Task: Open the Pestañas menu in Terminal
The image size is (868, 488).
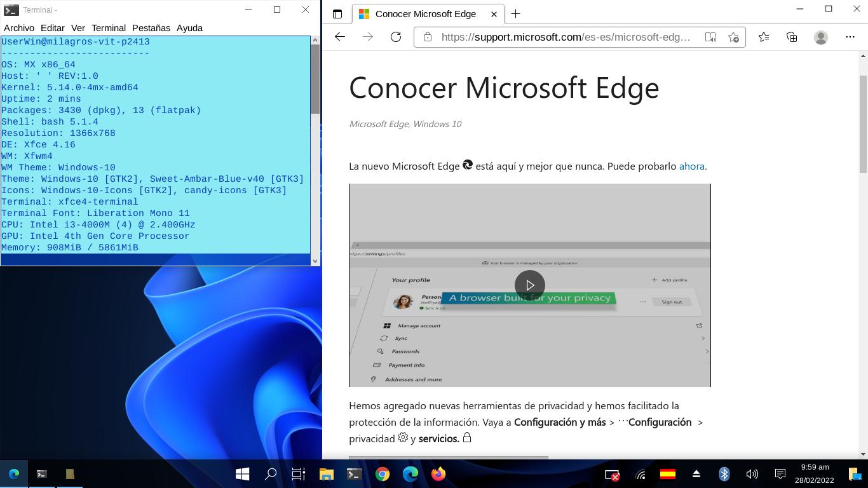Action: (151, 28)
